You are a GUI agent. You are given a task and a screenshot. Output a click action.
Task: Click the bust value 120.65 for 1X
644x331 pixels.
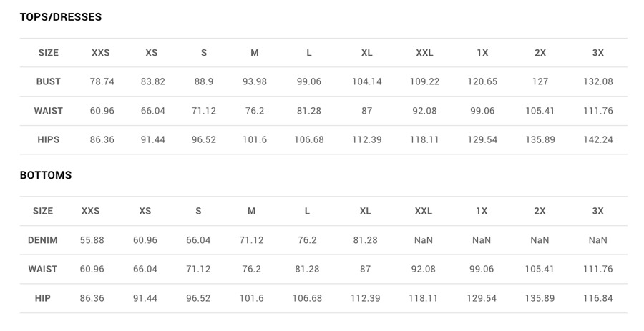482,81
